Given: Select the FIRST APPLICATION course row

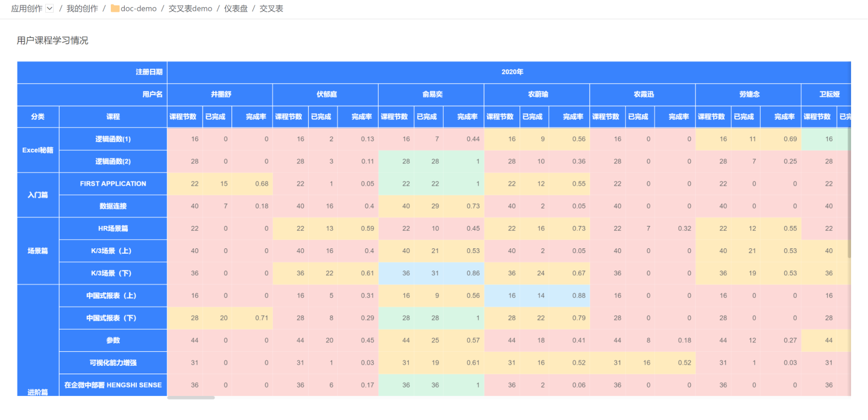Looking at the screenshot, I should click(113, 184).
